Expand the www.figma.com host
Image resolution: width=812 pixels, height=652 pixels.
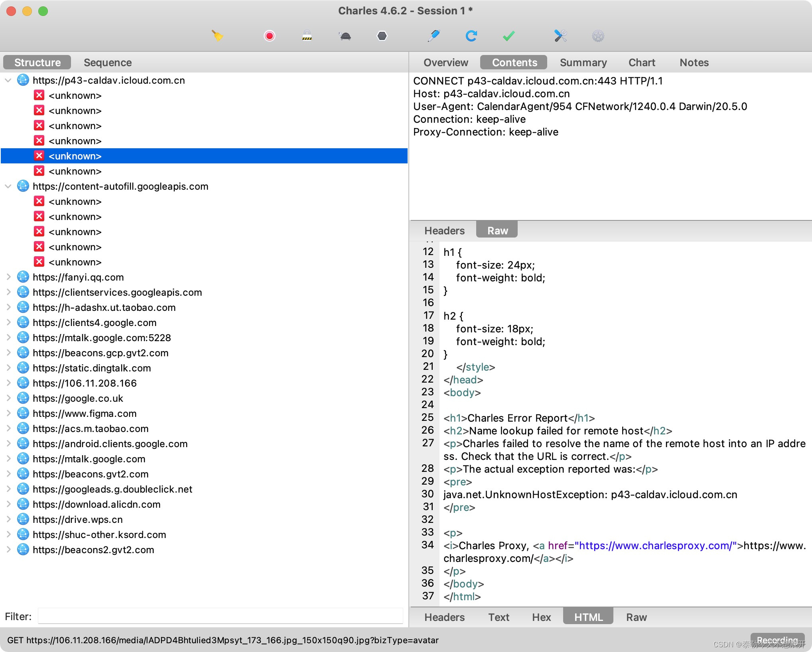click(x=8, y=414)
